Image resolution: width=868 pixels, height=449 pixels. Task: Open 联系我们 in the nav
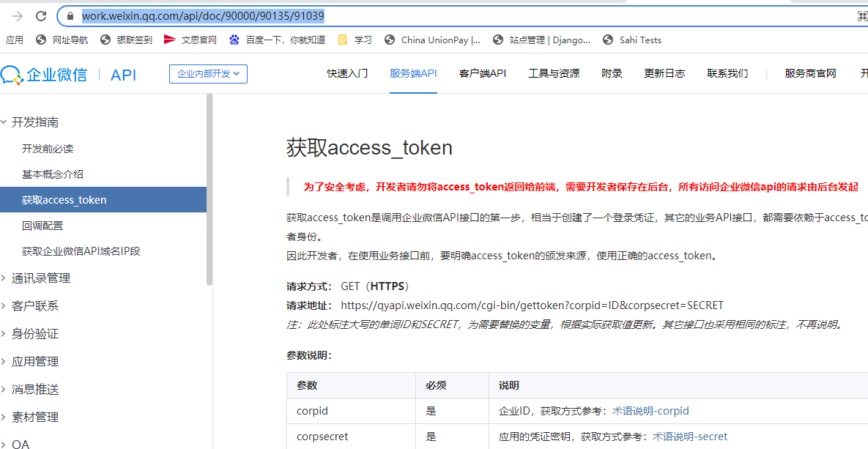point(727,73)
